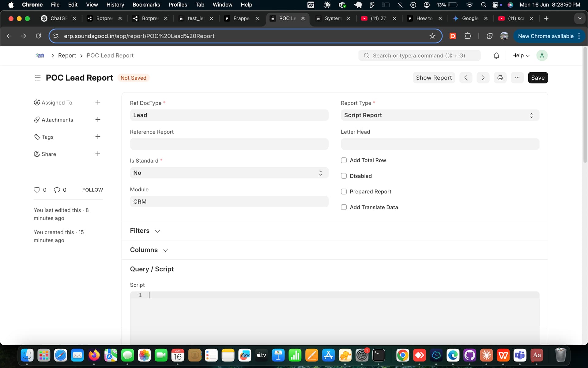This screenshot has height=368, width=588.
Task: Enable Add Translate Data checkbox
Action: click(x=344, y=207)
